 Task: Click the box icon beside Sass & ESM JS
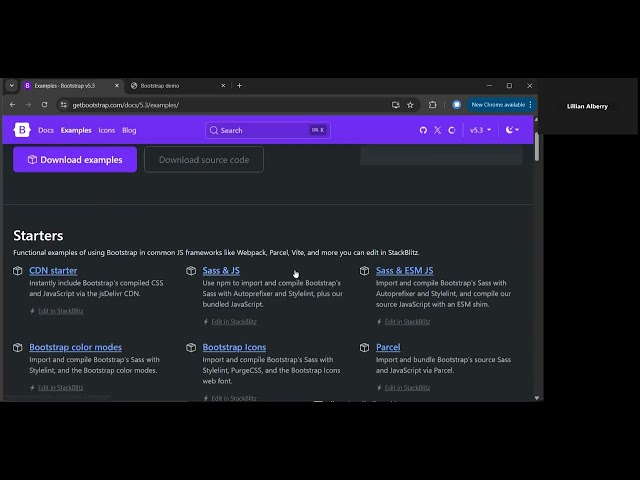(364, 271)
